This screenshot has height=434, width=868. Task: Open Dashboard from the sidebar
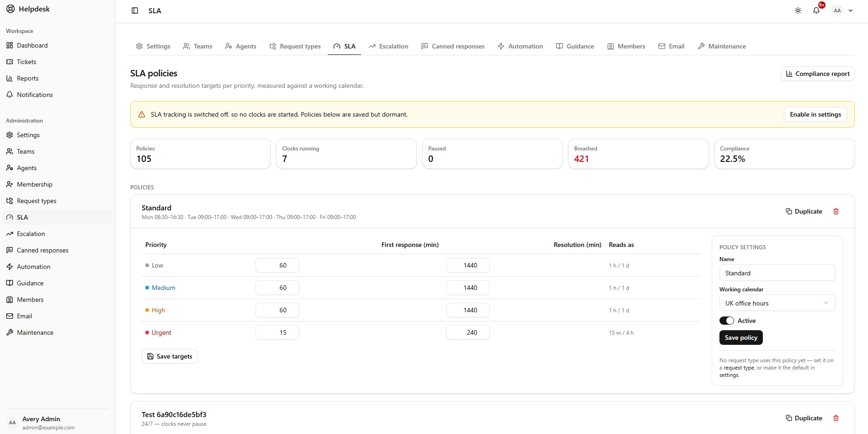click(57, 45)
